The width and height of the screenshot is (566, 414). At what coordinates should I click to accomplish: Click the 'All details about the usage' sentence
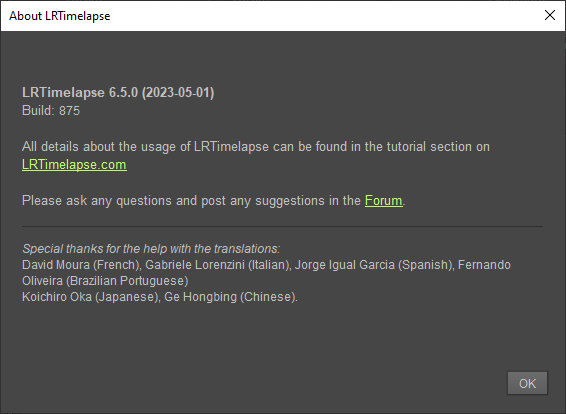[x=256, y=147]
